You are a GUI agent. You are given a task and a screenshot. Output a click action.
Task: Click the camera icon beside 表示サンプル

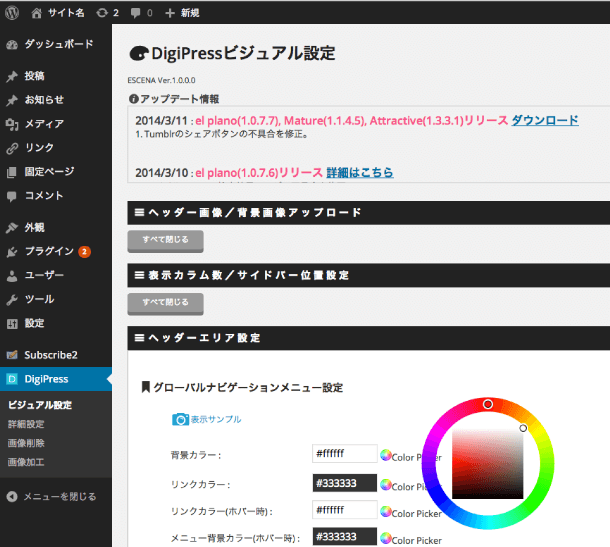point(180,419)
